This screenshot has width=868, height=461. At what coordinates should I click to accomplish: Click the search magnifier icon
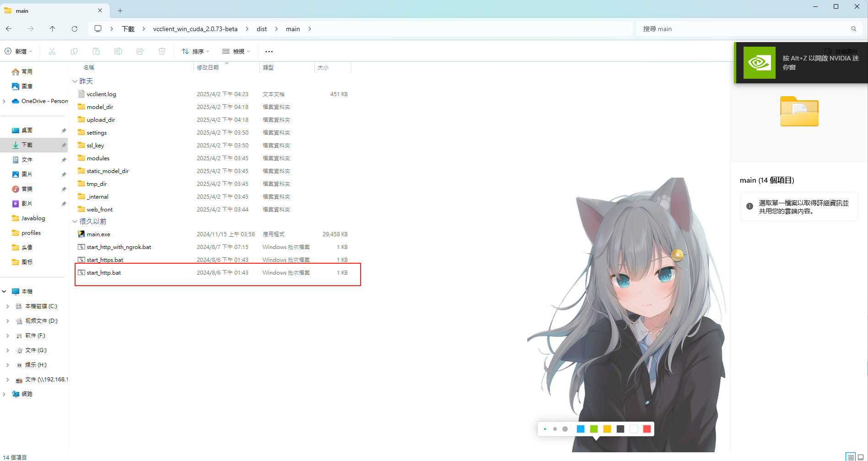click(x=854, y=29)
